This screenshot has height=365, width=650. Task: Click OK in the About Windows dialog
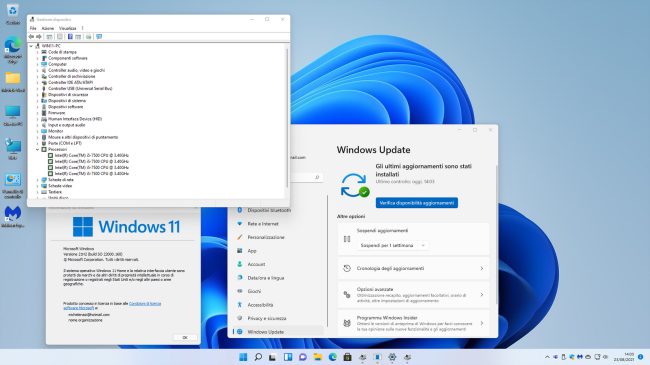pyautogui.click(x=185, y=338)
